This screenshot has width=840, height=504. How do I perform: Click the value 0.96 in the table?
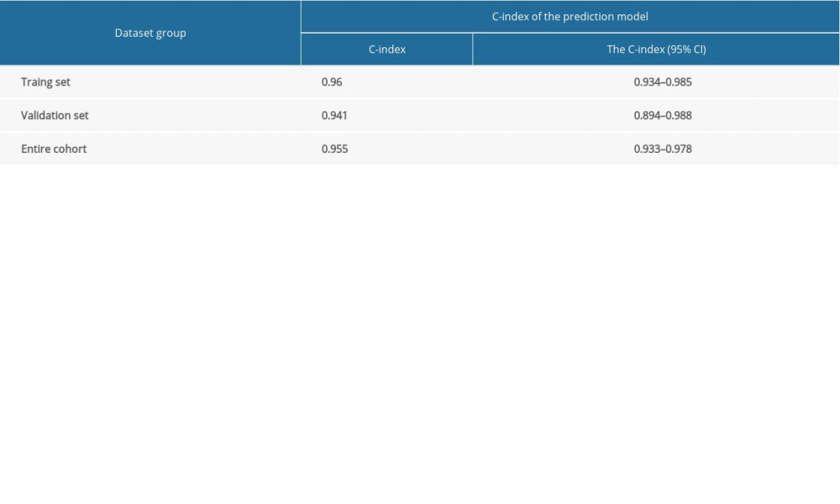tap(331, 81)
